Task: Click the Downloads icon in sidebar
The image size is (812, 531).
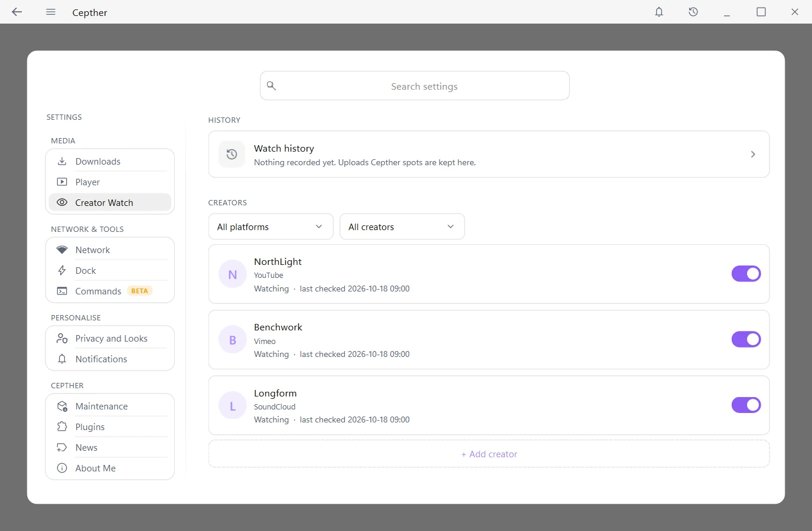Action: (x=62, y=161)
